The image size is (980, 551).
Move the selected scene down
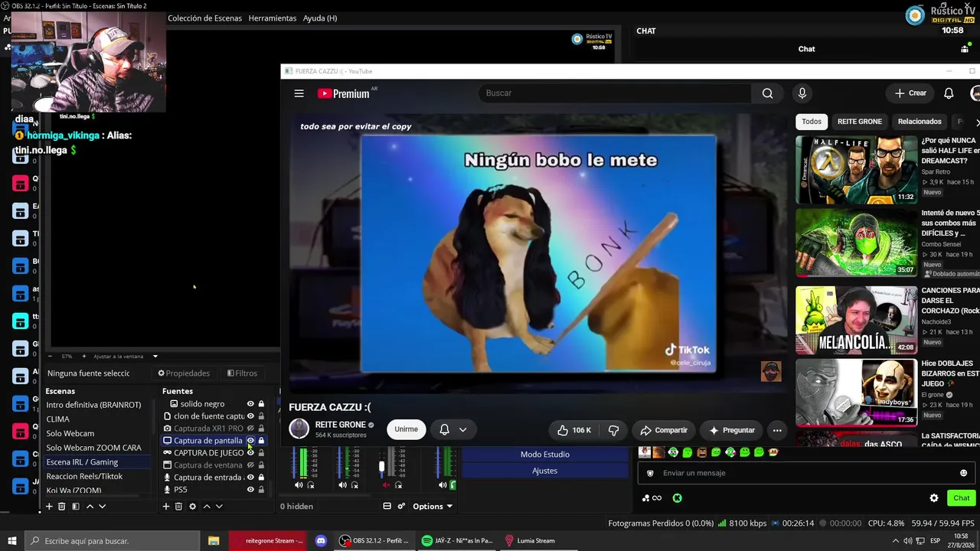pyautogui.click(x=102, y=507)
